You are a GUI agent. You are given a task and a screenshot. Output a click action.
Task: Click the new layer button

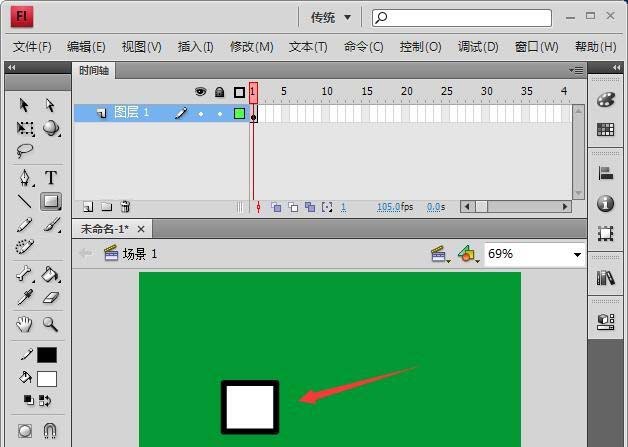(88, 207)
